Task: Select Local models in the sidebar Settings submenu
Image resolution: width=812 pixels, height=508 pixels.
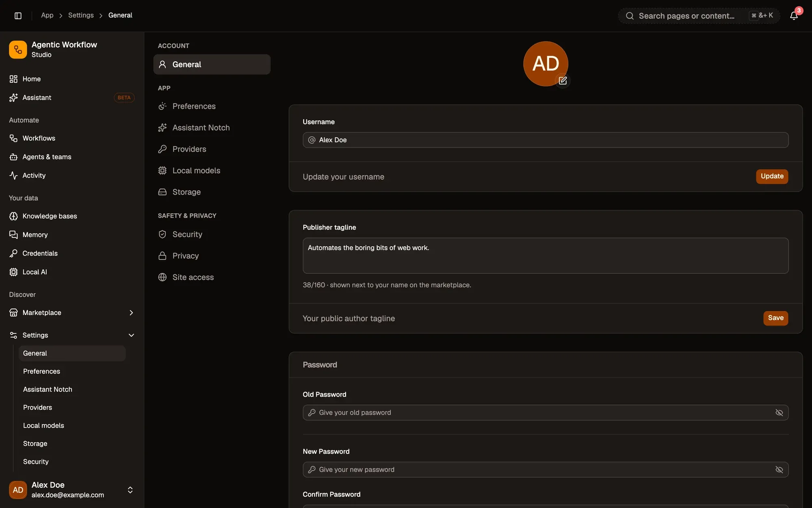Action: (72, 426)
